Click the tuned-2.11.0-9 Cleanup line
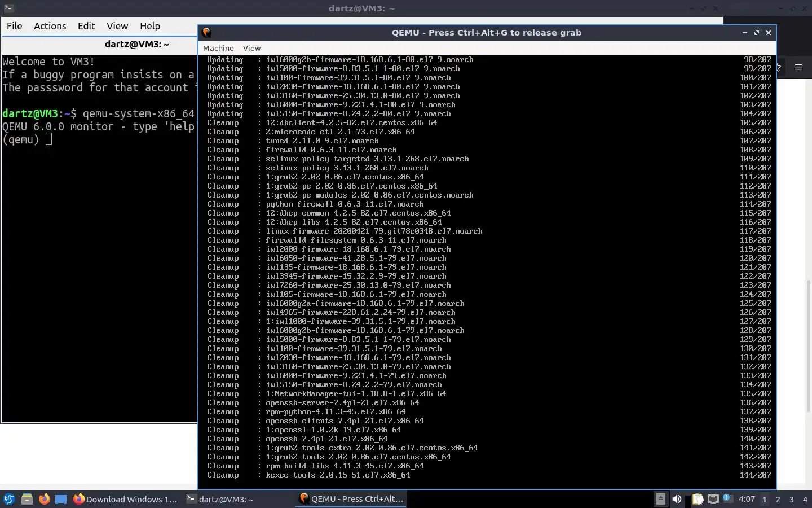This screenshot has width=812, height=508. [489, 141]
